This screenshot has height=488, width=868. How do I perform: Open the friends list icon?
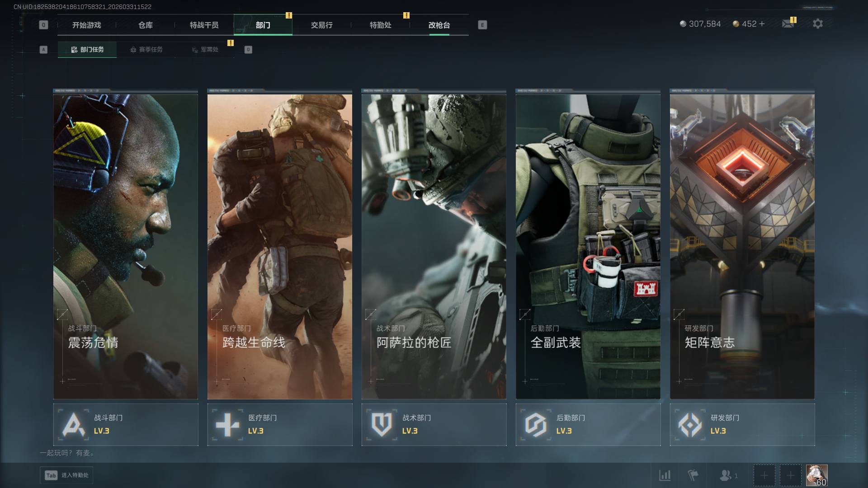click(726, 475)
